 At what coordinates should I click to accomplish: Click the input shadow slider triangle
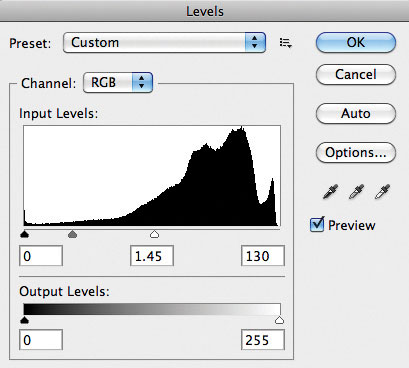[x=24, y=234]
